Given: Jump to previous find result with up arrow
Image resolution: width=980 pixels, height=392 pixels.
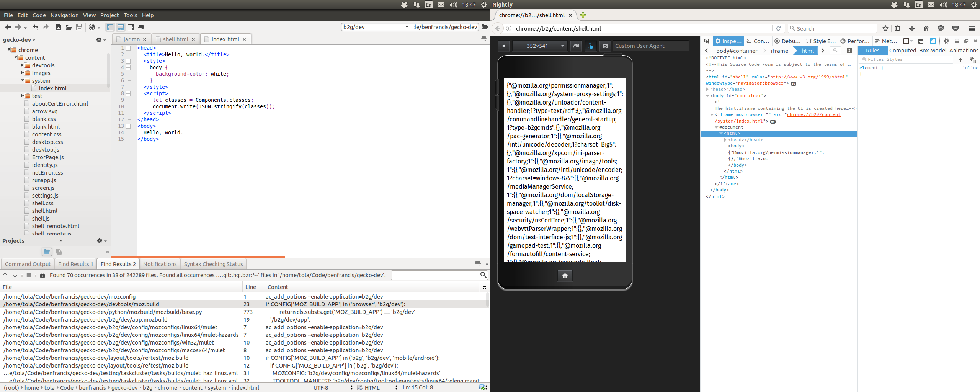Looking at the screenshot, I should point(5,275).
